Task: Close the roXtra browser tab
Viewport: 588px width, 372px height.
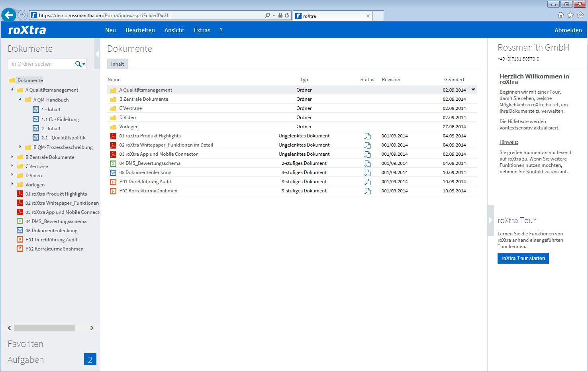Action: 368,16
